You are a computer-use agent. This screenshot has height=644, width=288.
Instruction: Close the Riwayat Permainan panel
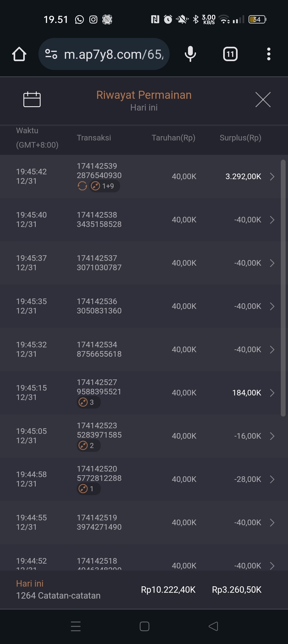263,100
